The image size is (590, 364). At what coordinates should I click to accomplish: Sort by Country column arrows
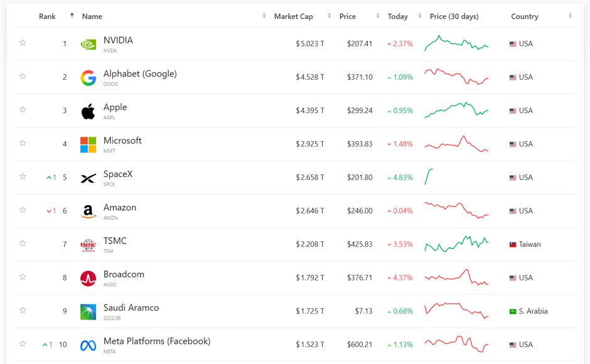(x=570, y=16)
